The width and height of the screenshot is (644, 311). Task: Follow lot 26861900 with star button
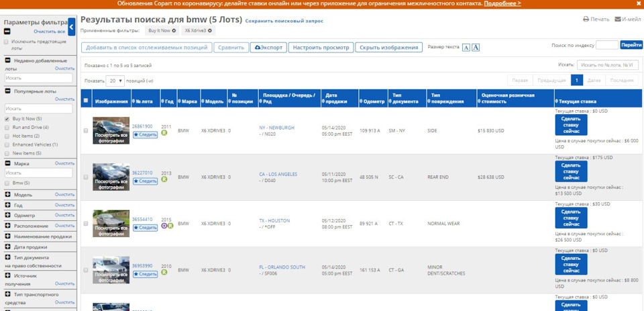click(x=145, y=134)
